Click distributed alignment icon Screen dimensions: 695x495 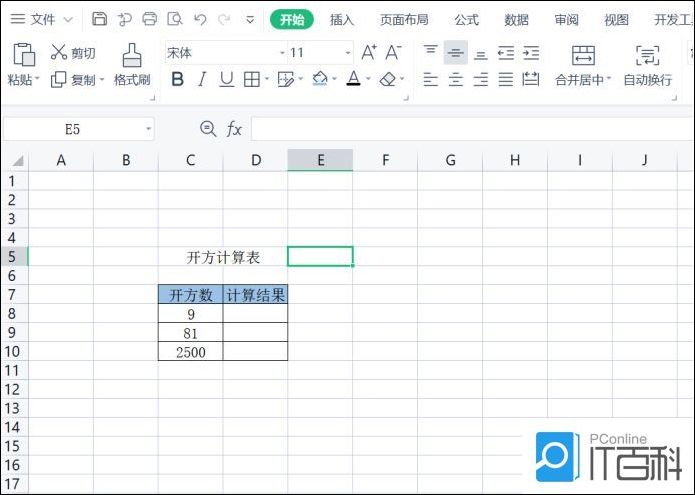click(x=531, y=80)
